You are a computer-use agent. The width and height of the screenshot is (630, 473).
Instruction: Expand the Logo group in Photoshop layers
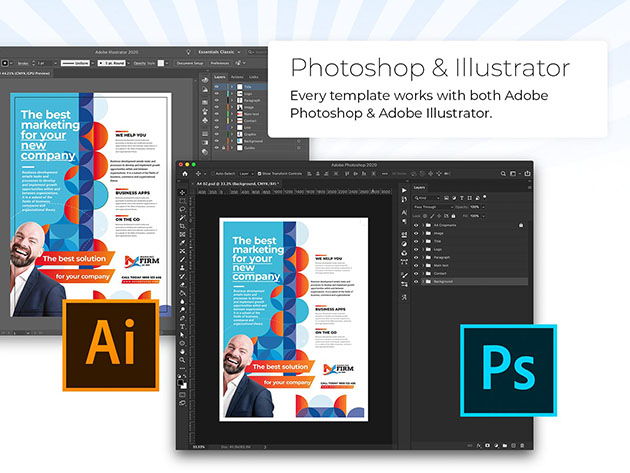(x=423, y=249)
